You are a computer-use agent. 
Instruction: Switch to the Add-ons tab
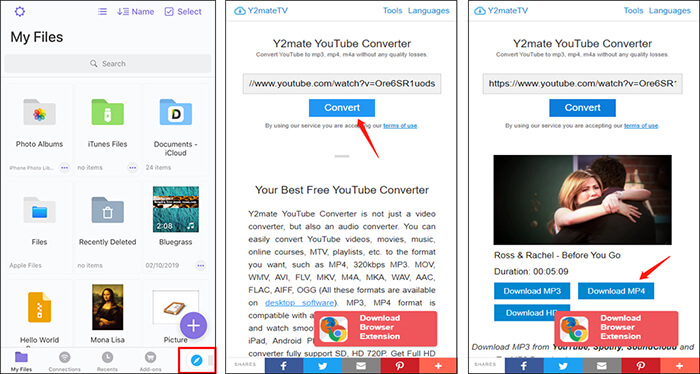point(150,362)
